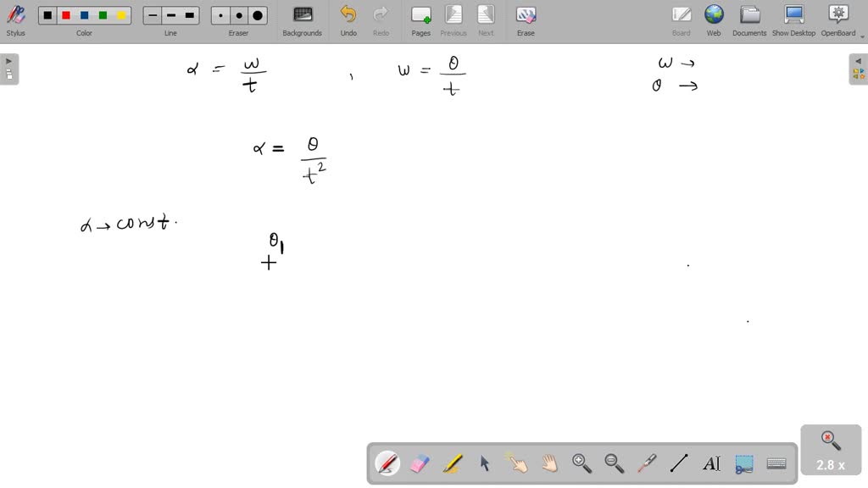
Task: Activate the hand scroll tool
Action: [x=549, y=463]
